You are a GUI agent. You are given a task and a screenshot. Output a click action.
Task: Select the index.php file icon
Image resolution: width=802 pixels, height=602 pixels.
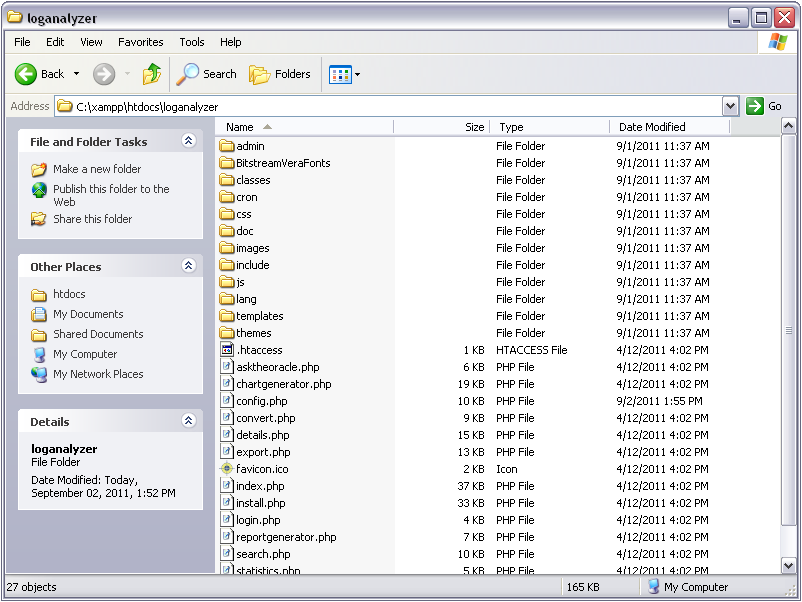227,485
